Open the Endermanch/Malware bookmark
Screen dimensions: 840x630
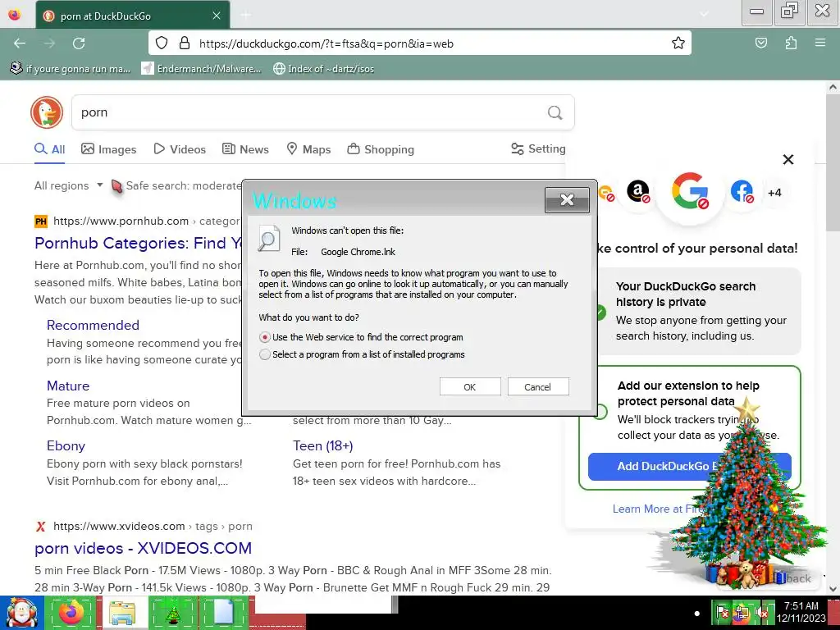coord(201,69)
